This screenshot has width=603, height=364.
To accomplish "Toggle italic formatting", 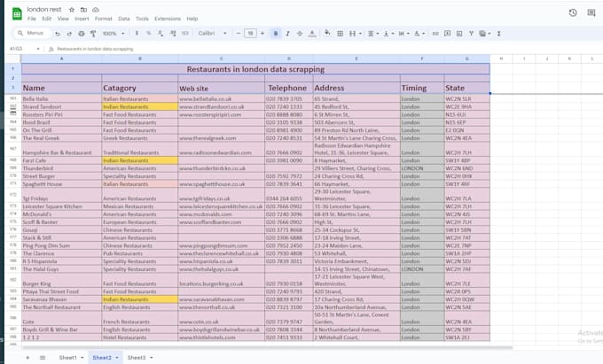I will point(287,34).
